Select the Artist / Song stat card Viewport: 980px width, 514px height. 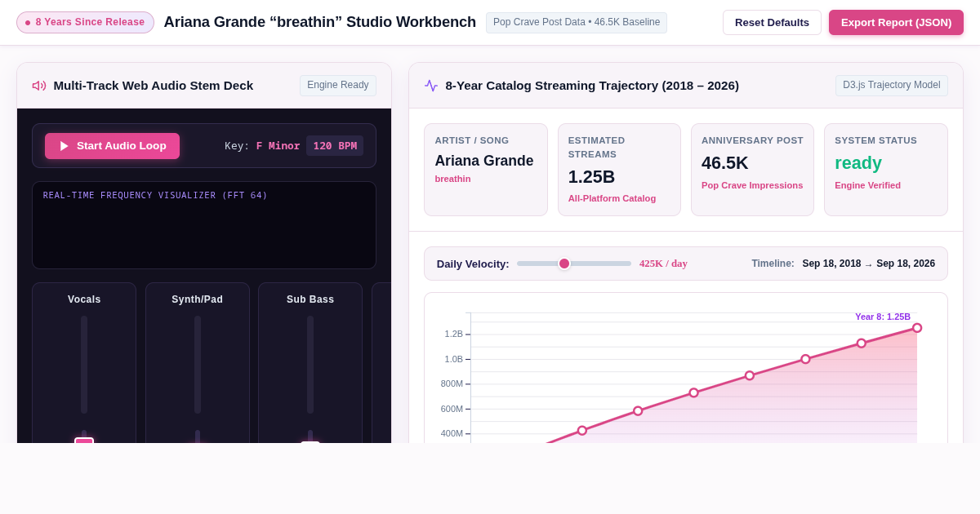point(486,170)
